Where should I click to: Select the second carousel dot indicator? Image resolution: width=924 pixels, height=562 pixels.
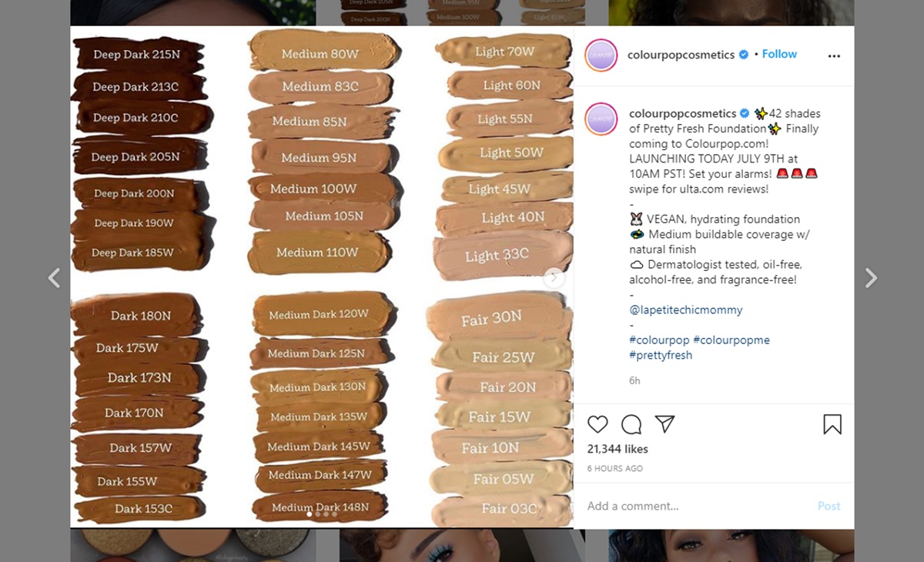click(x=317, y=513)
